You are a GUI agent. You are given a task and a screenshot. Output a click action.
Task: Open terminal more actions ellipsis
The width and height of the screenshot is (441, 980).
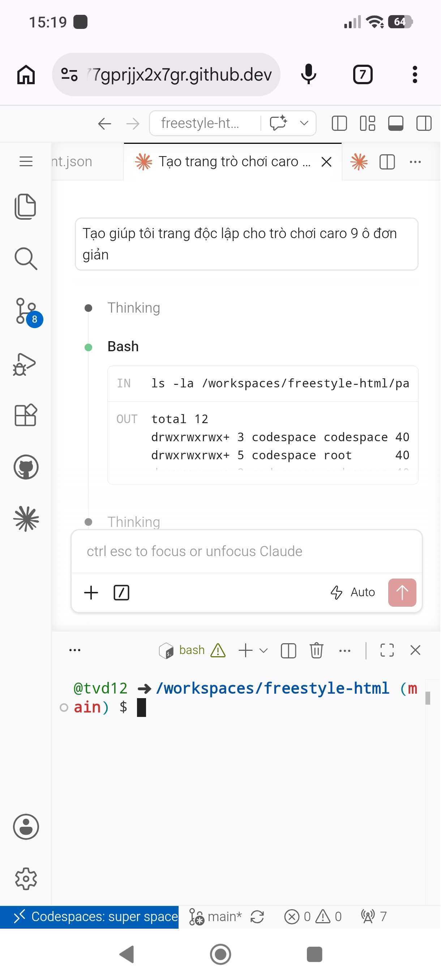[344, 650]
